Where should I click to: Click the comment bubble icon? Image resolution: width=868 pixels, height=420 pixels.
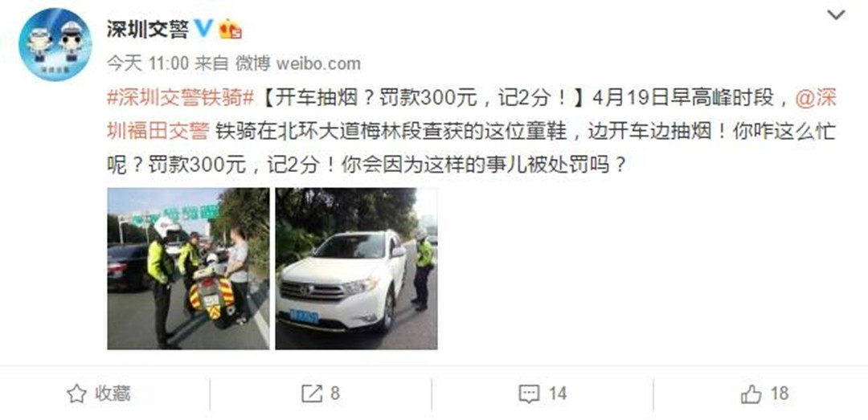529,394
